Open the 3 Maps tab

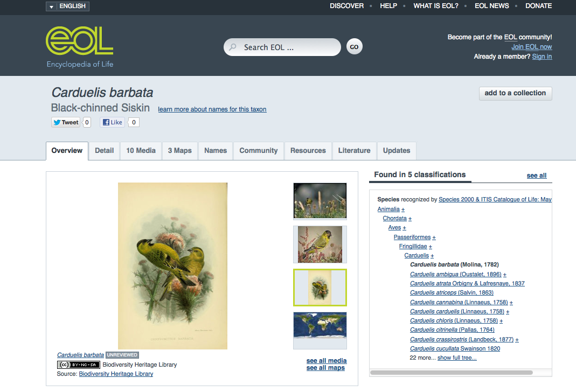[x=179, y=151]
